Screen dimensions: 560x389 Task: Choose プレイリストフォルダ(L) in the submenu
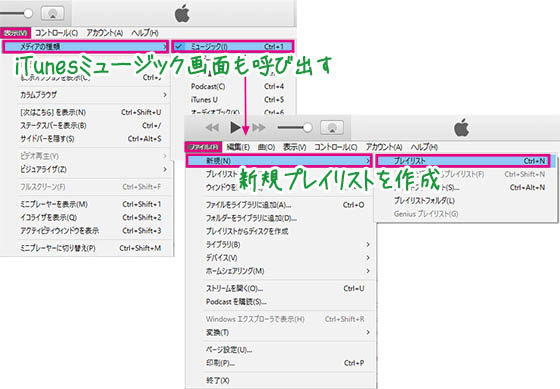(424, 201)
